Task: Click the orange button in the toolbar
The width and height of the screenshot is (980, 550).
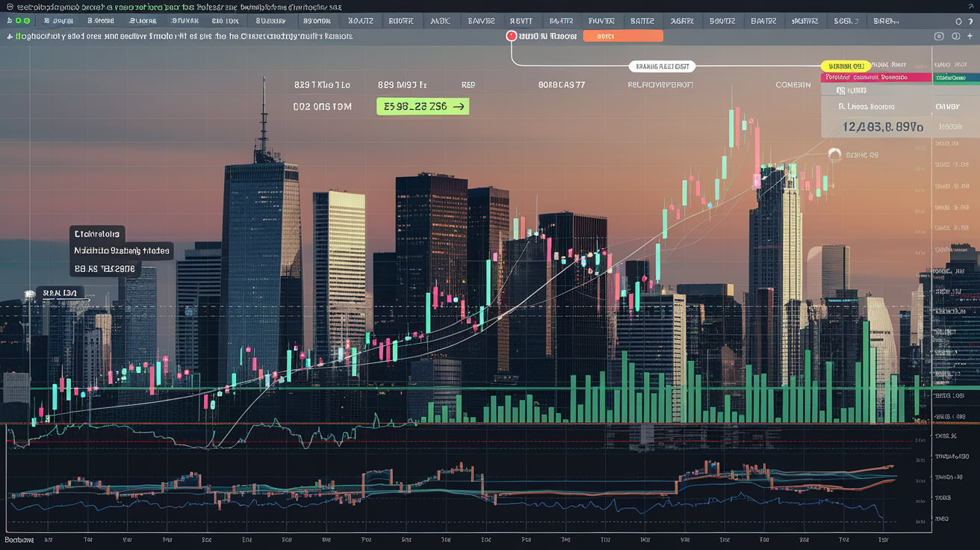Action: click(x=622, y=36)
